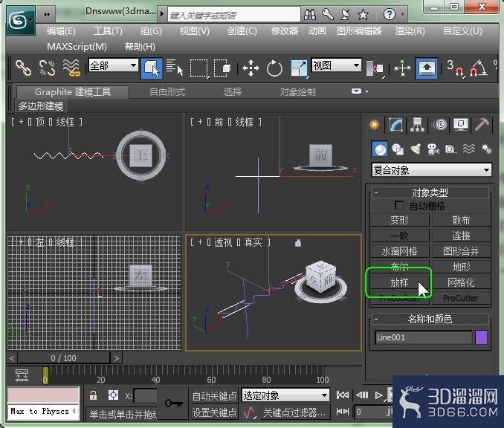Select Cameras category icon
This screenshot has height=428, width=504.
click(433, 149)
